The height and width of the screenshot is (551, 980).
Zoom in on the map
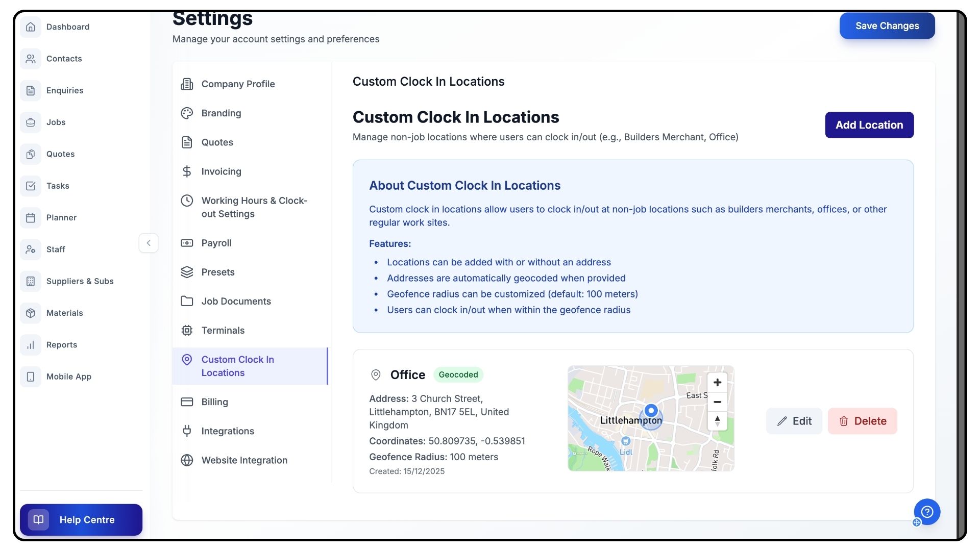pos(717,383)
